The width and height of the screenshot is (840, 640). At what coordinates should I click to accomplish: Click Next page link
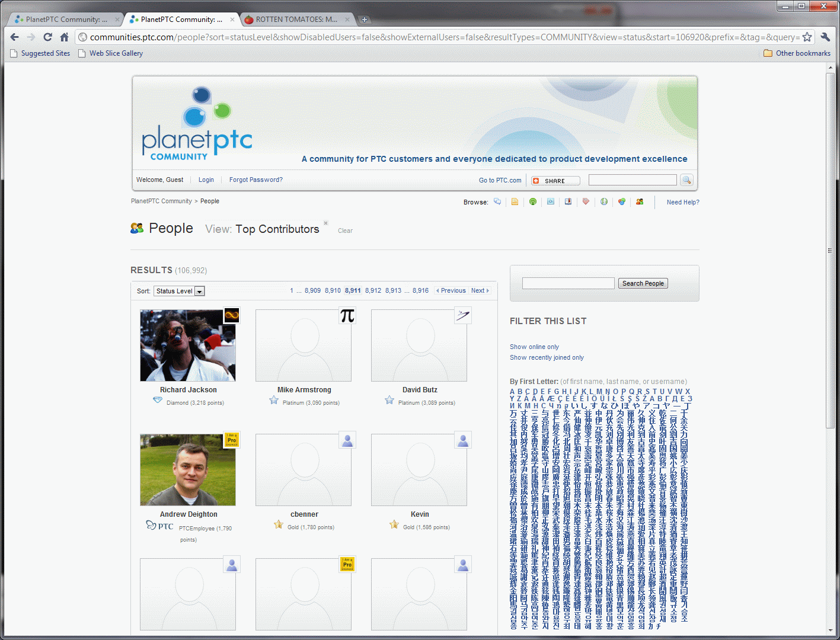[480, 290]
